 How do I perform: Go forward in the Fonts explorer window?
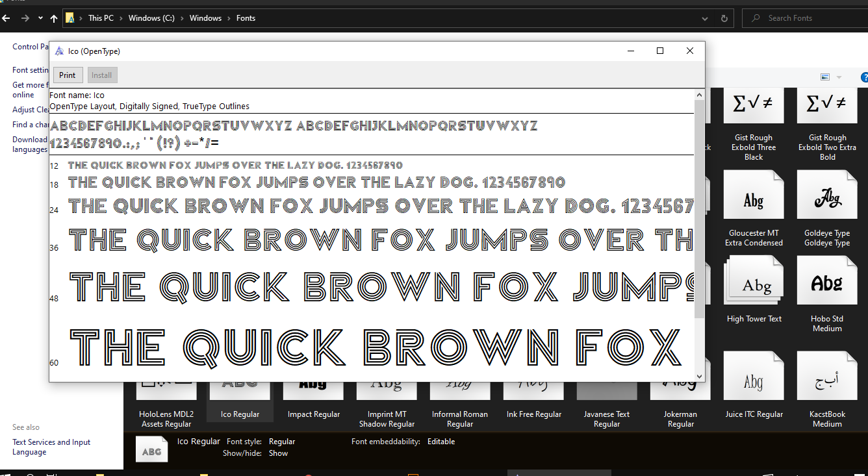point(25,18)
